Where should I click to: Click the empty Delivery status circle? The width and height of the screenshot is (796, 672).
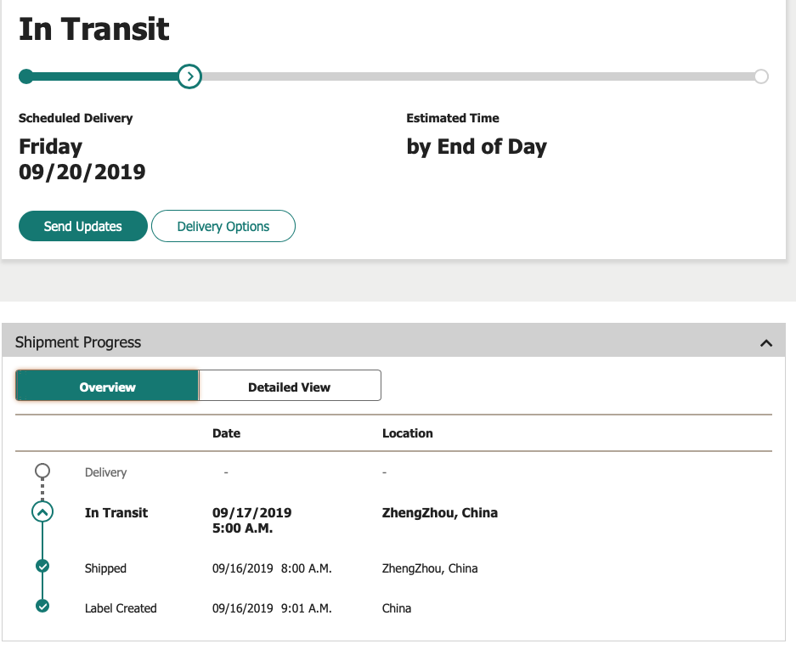pyautogui.click(x=42, y=471)
